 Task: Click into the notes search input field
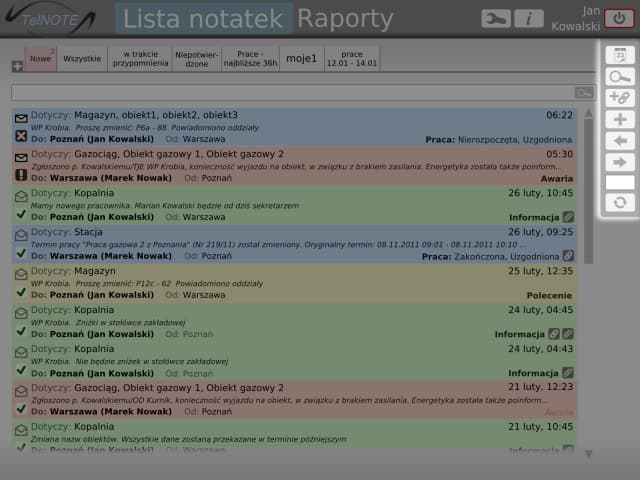click(293, 93)
